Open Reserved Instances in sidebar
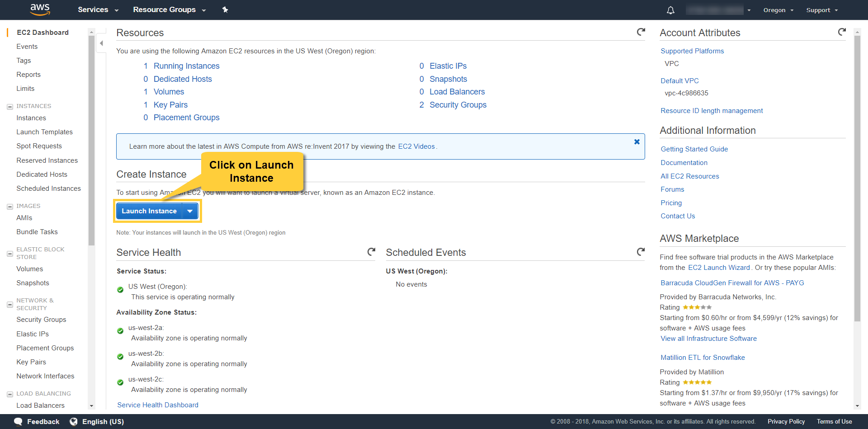This screenshot has height=429, width=868. pos(47,160)
